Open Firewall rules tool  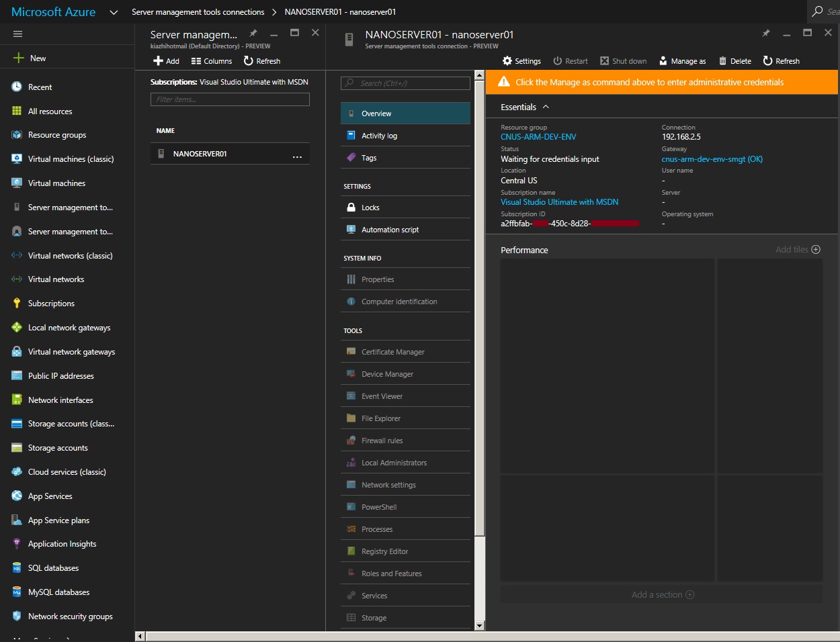[x=405, y=441]
